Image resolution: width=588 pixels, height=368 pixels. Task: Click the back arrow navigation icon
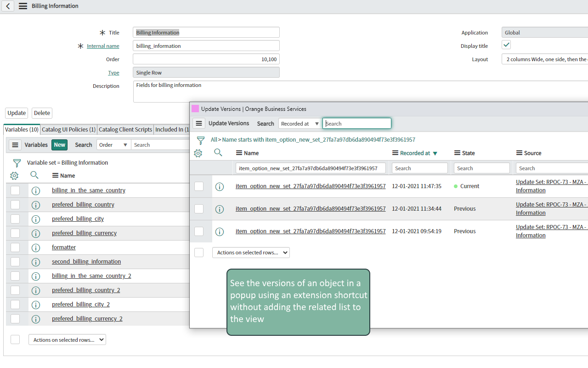pyautogui.click(x=7, y=6)
